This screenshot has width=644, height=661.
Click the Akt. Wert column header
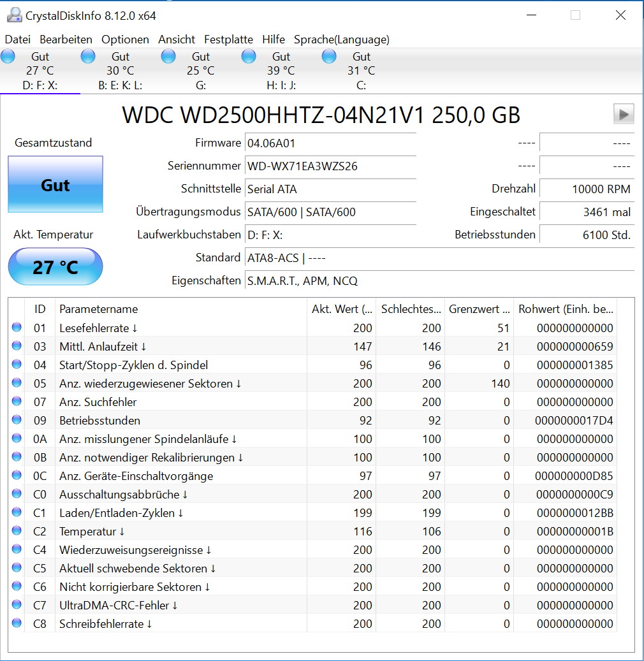(342, 309)
